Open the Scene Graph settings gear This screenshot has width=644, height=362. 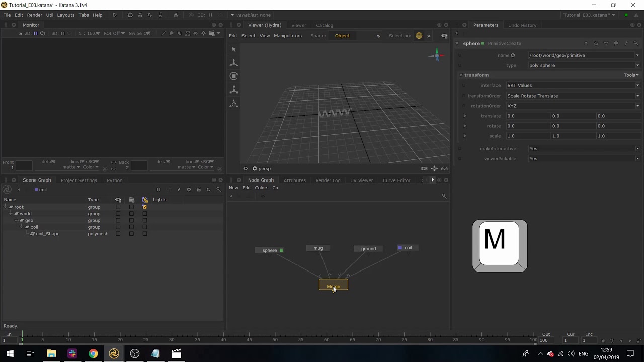tap(189, 190)
